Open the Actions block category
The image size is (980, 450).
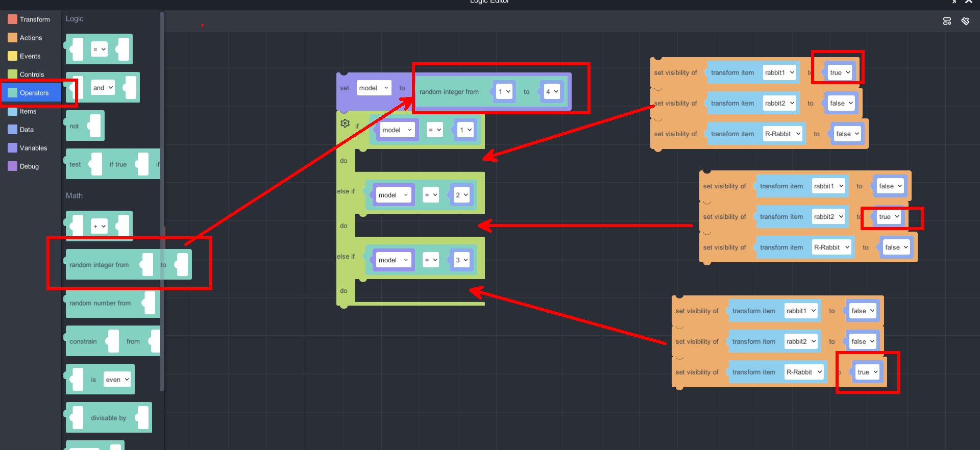tap(31, 38)
